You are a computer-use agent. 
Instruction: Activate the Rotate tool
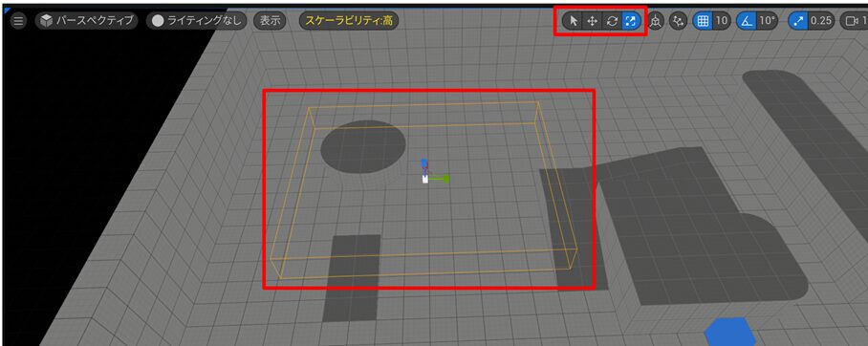[612, 21]
